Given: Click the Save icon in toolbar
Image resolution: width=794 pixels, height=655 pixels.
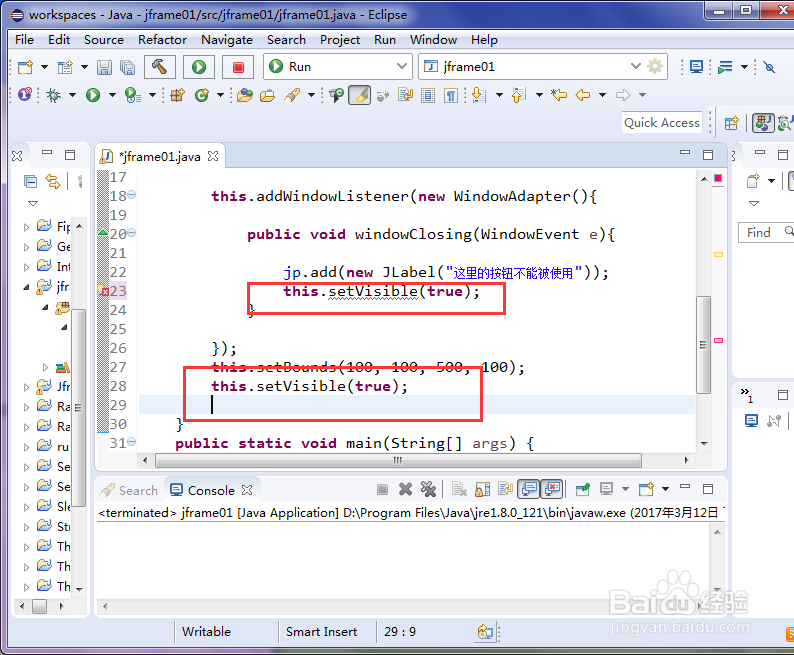Looking at the screenshot, I should pos(104,67).
